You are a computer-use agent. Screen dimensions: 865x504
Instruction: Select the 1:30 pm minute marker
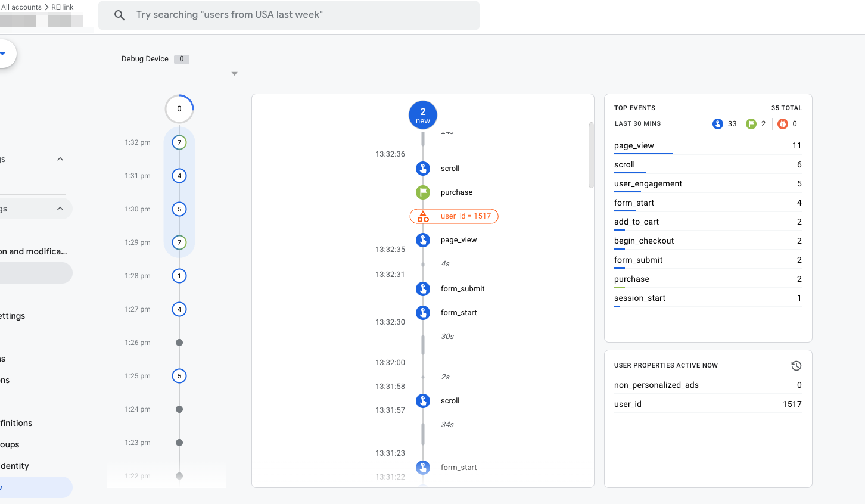pyautogui.click(x=179, y=209)
